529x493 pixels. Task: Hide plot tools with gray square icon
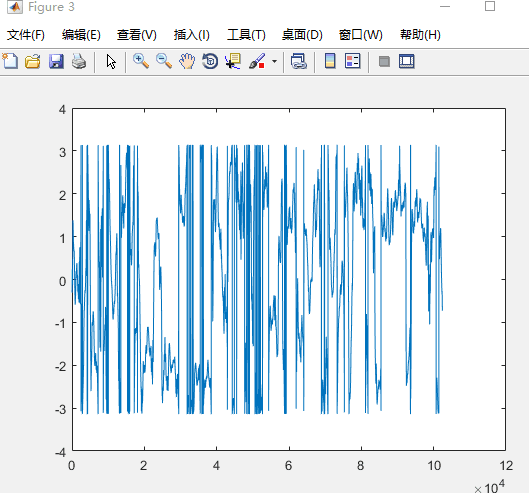[x=384, y=61]
